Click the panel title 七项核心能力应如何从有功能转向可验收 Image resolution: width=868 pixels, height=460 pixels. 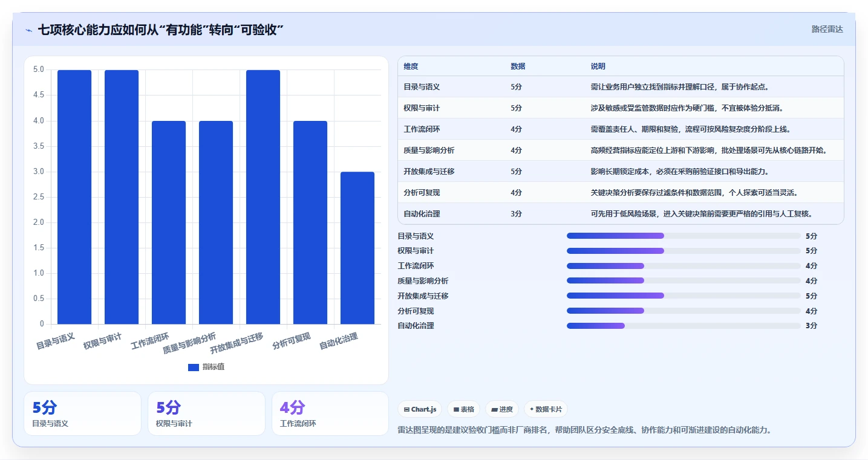click(161, 30)
